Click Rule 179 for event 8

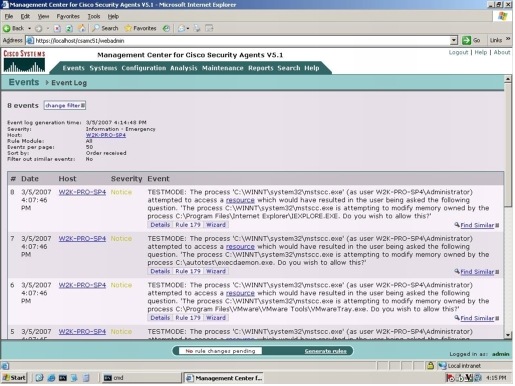click(x=188, y=225)
